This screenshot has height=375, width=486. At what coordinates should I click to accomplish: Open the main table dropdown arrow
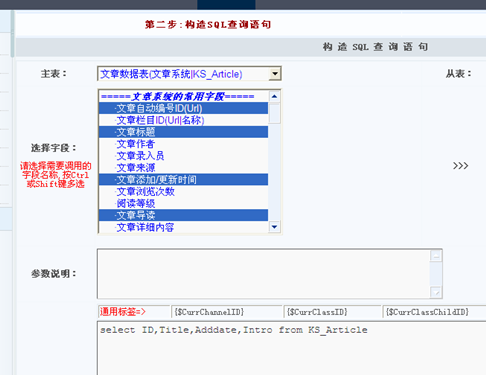pos(275,74)
